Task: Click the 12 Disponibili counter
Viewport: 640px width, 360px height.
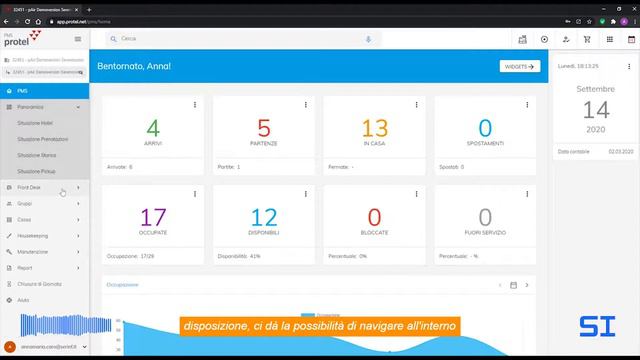Action: (264, 217)
